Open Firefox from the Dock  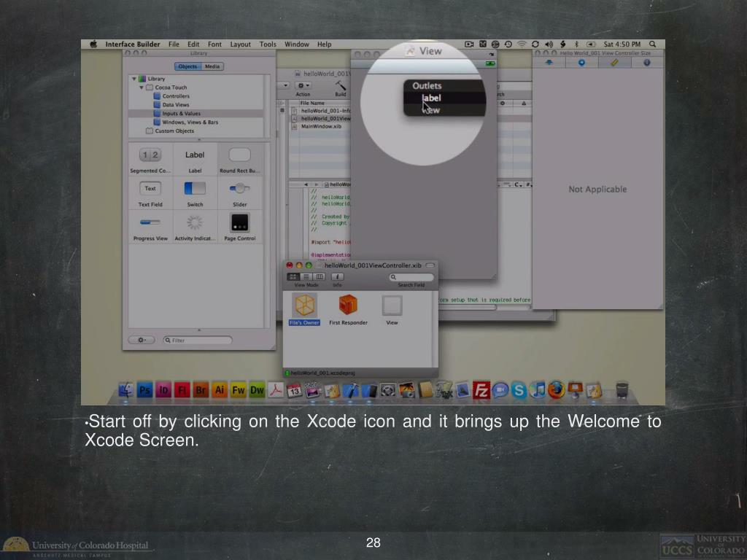tap(556, 390)
